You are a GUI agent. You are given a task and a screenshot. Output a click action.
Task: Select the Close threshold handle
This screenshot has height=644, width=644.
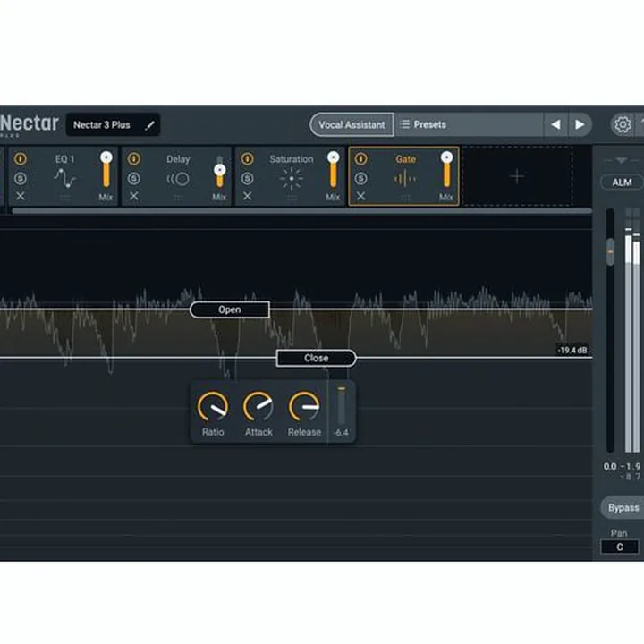point(317,358)
